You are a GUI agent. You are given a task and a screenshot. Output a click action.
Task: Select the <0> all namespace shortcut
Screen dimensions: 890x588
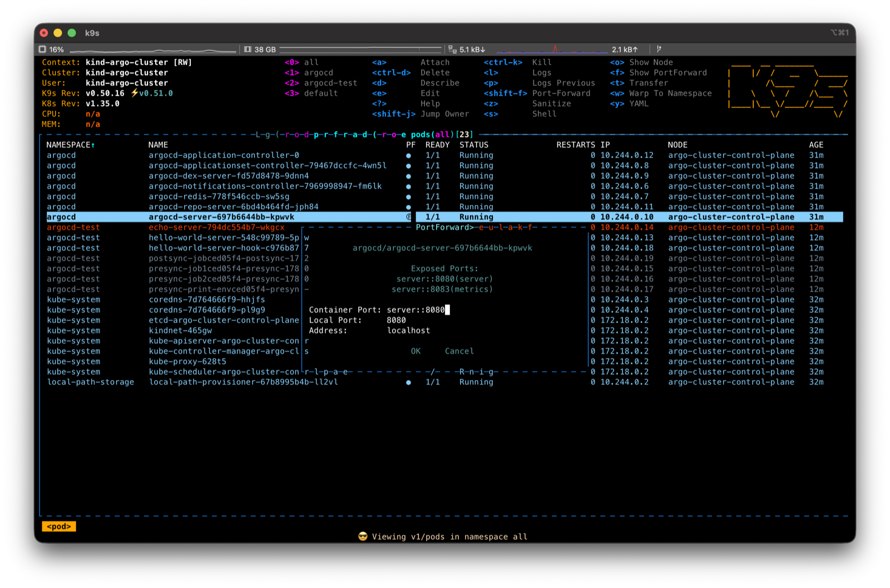(x=301, y=62)
